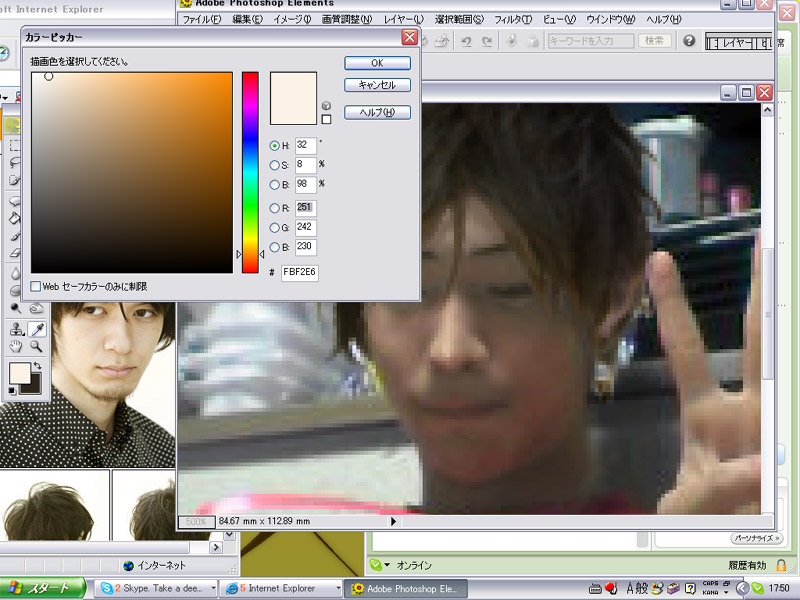Select the zoom magnifier tool
800x600 pixels.
(x=36, y=347)
